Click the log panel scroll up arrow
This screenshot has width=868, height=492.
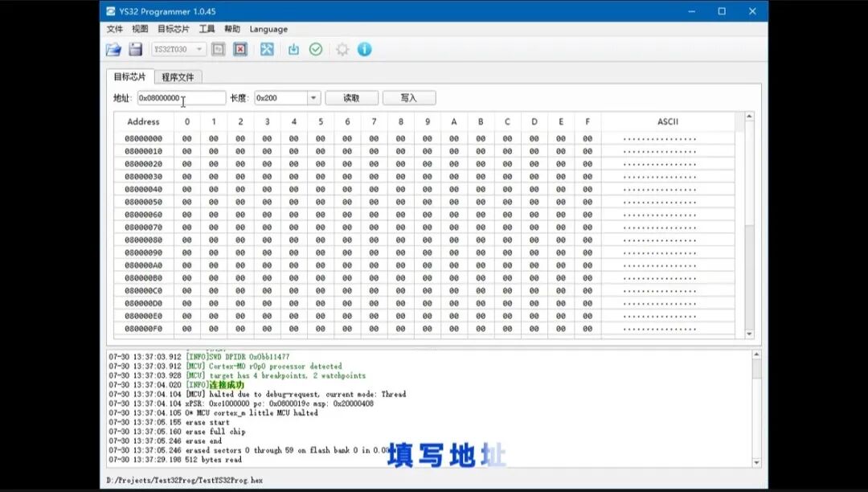[x=757, y=355]
